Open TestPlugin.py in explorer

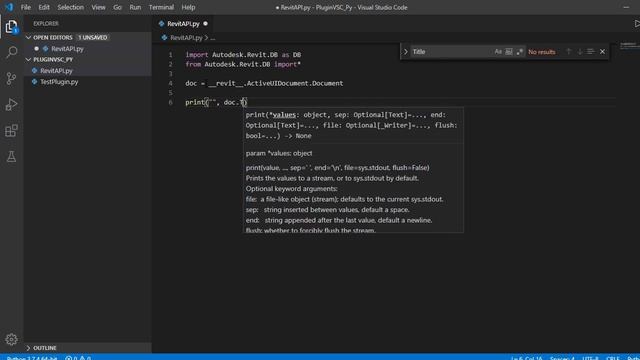click(x=59, y=82)
